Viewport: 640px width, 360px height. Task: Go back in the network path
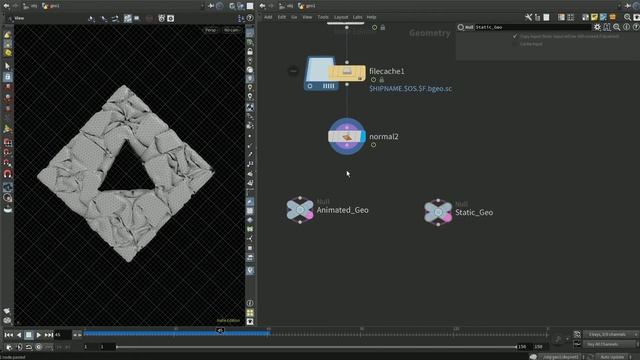pos(262,6)
